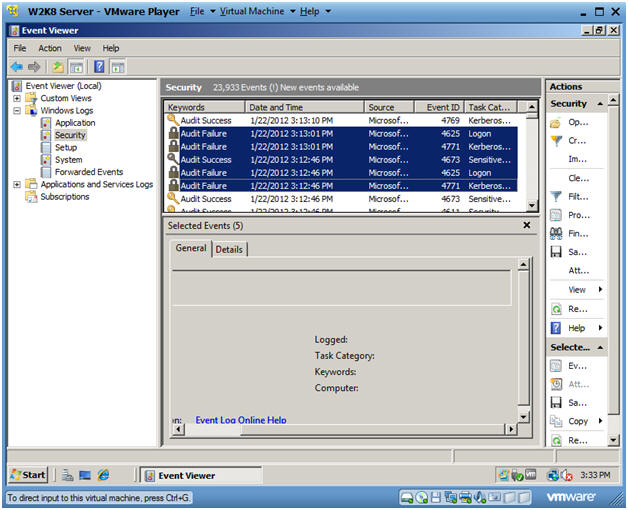Screen dimensions: 628x510
Task: Expand the Custom Views tree node
Action: click(x=16, y=98)
